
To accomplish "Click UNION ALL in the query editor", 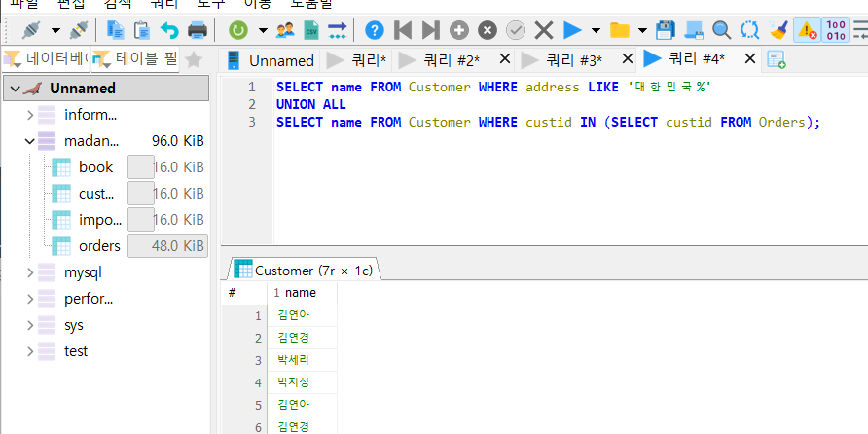I will pyautogui.click(x=311, y=105).
